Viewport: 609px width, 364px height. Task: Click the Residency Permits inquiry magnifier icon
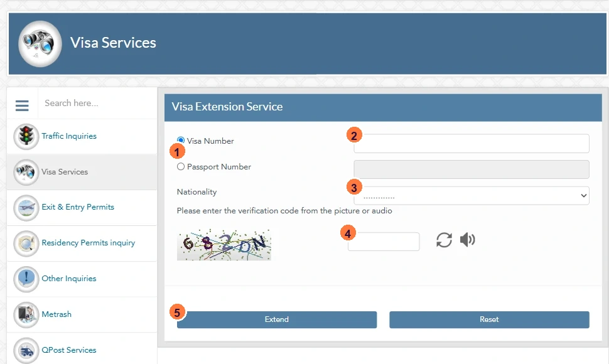tap(26, 244)
